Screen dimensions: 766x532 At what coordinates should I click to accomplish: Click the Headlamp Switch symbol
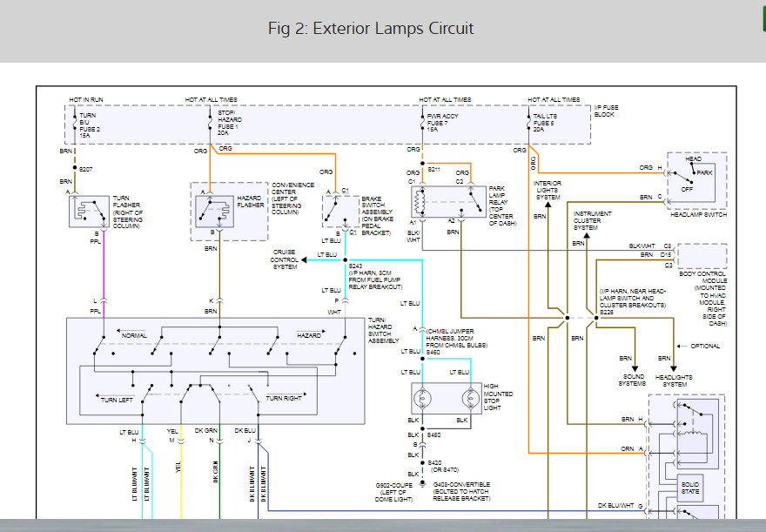click(x=697, y=181)
